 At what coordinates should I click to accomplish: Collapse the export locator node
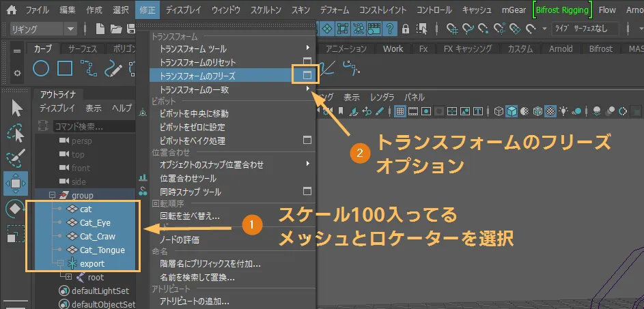tap(60, 263)
